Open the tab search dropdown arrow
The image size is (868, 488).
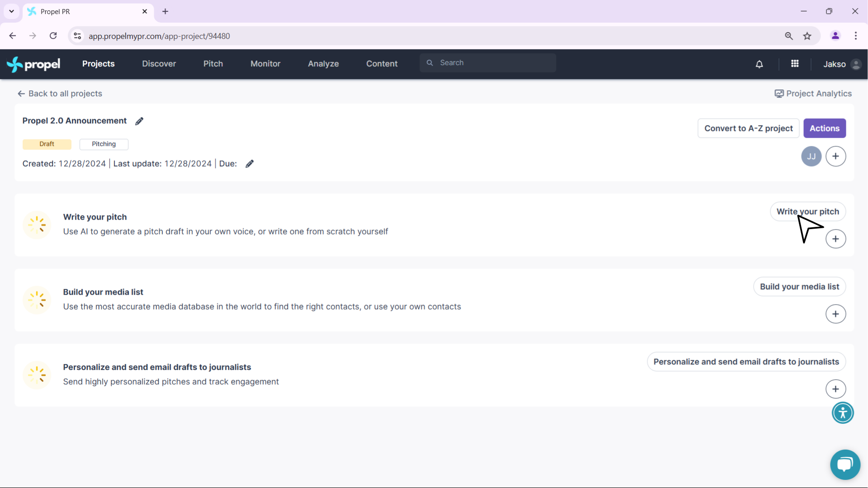(x=12, y=11)
